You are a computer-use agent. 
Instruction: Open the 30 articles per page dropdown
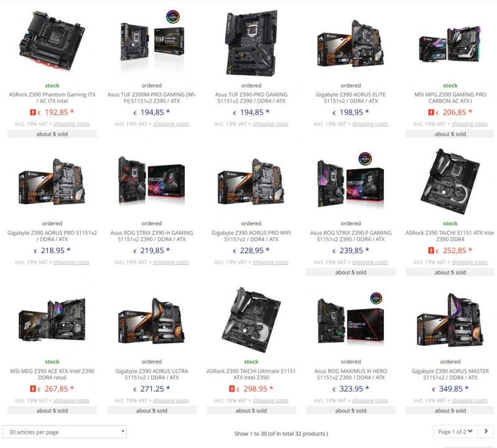click(x=64, y=432)
